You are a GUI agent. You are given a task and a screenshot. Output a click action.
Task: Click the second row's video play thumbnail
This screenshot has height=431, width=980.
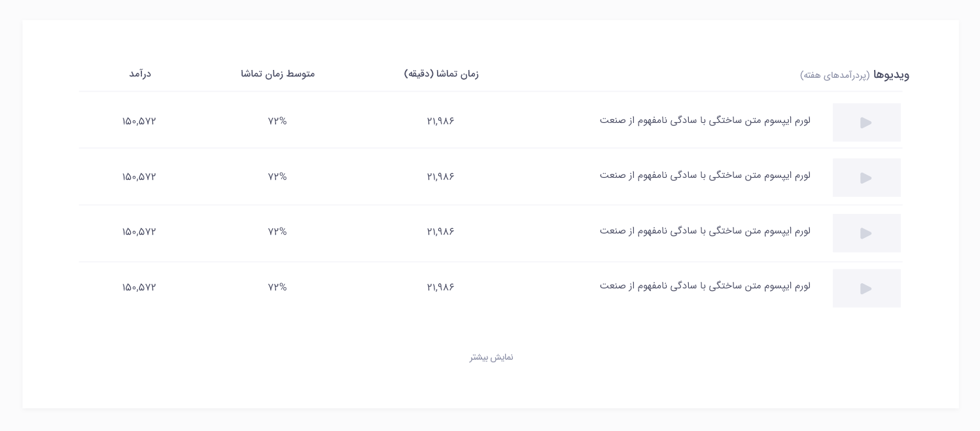click(866, 178)
